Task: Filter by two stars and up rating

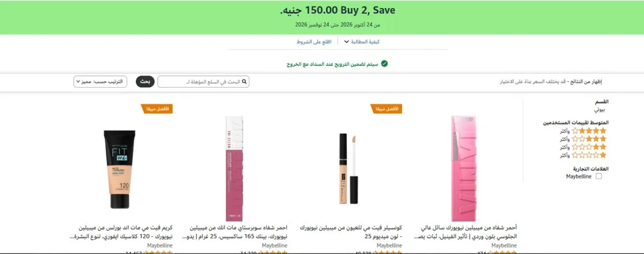Action: tap(589, 147)
